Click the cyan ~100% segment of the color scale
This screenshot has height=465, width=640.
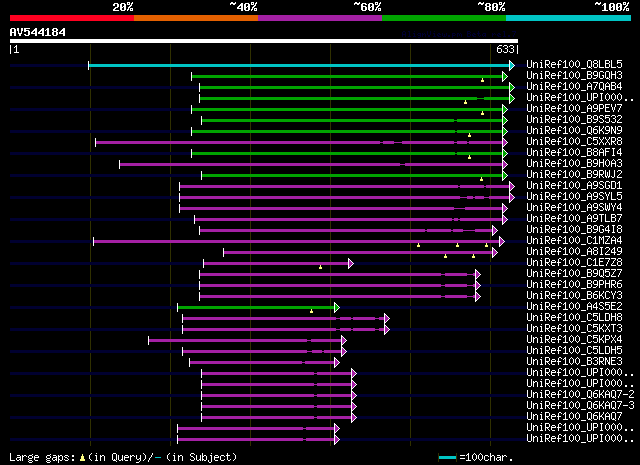coord(568,18)
